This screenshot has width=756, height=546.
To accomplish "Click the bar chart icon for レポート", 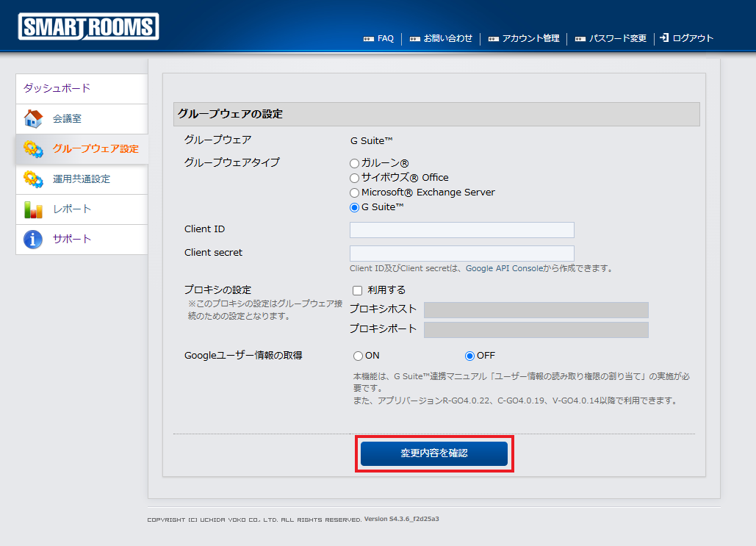I will click(x=32, y=209).
